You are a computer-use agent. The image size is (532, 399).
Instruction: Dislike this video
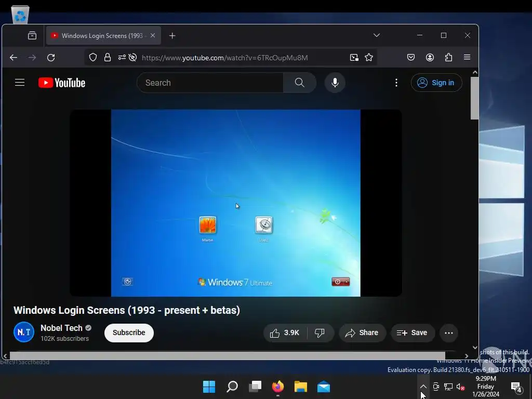[320, 333]
